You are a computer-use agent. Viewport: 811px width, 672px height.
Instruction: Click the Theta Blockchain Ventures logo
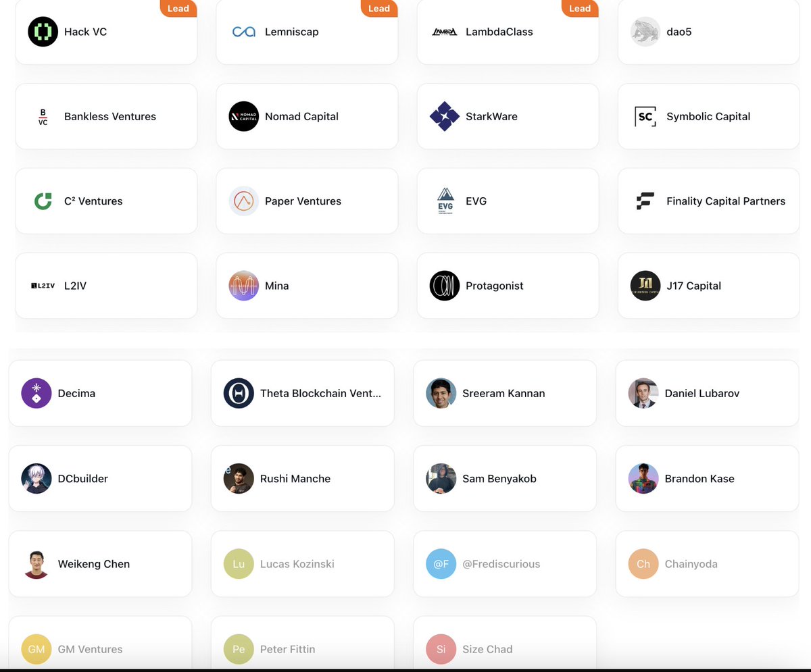click(239, 393)
